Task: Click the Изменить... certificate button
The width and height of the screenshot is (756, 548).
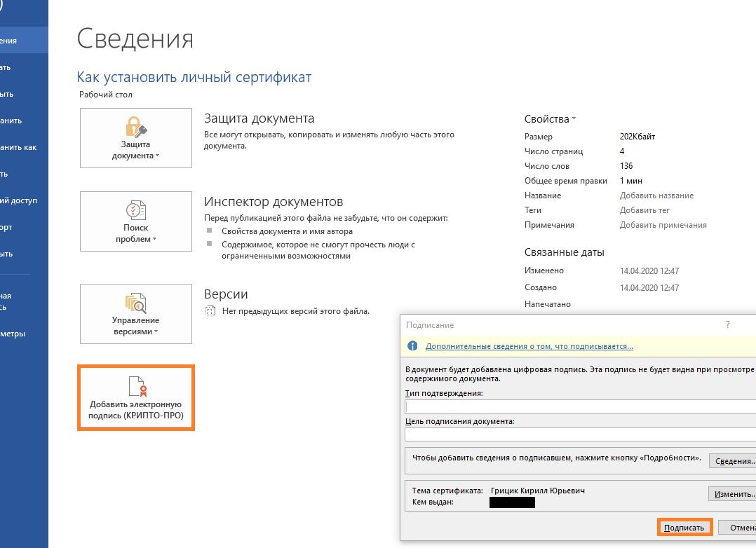Action: coord(732,494)
